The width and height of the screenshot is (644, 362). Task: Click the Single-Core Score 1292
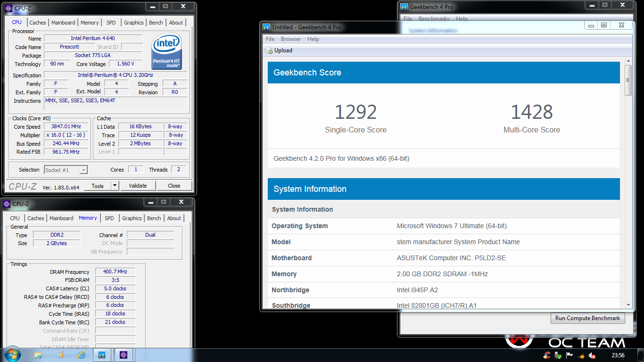355,112
